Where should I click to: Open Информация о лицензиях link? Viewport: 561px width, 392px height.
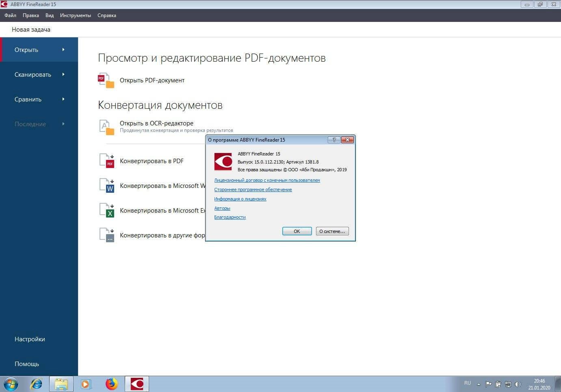click(240, 199)
